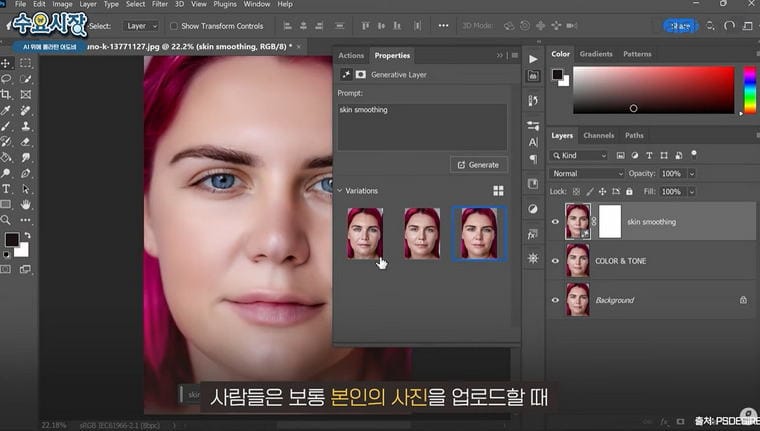
Task: Open the Properties panel menu
Action: point(515,55)
